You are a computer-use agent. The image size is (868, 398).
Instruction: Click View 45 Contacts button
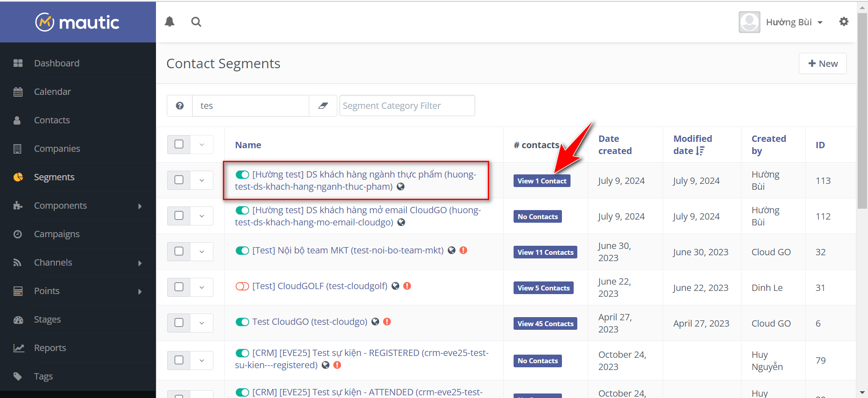click(x=545, y=323)
